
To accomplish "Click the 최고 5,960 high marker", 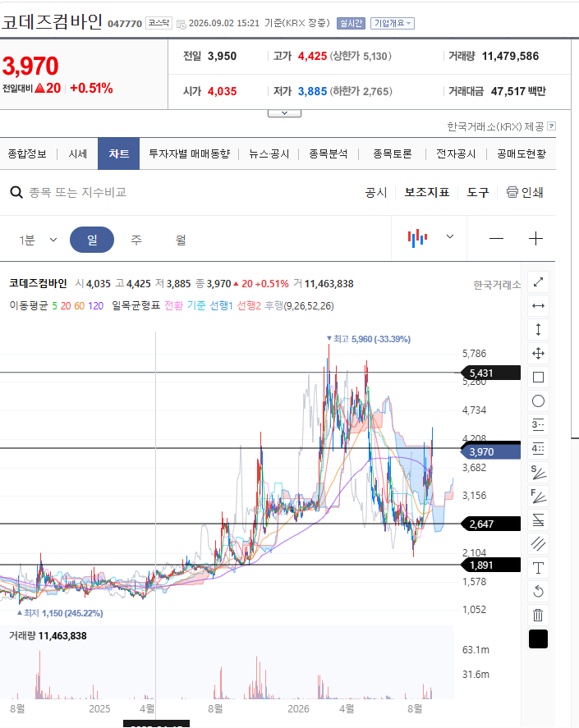I will pyautogui.click(x=369, y=339).
